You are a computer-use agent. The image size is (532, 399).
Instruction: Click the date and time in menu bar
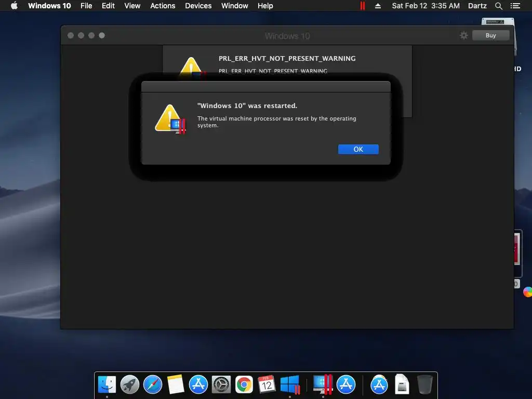(x=426, y=6)
